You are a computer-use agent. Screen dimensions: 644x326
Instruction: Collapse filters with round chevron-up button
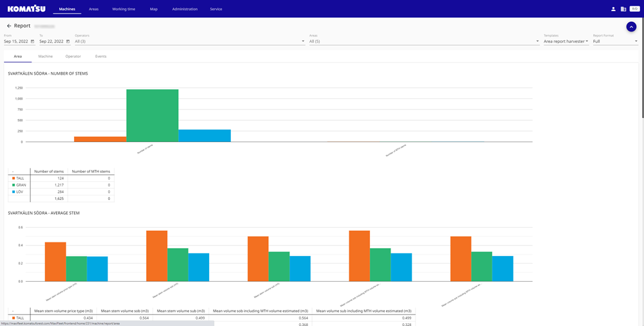point(631,27)
